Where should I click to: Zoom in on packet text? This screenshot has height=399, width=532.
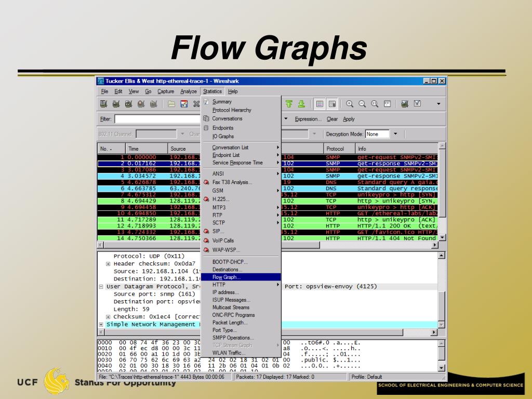point(350,104)
